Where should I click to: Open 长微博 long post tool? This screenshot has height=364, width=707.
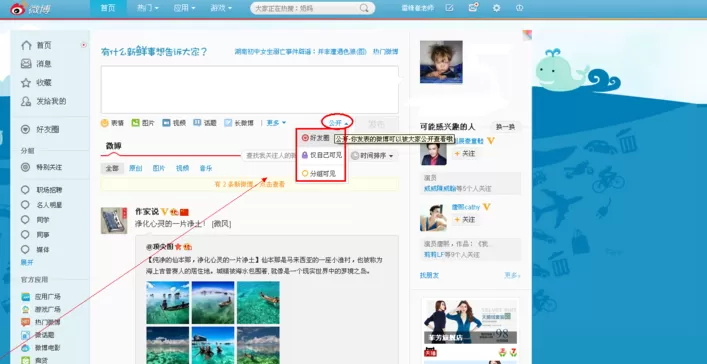coord(239,123)
